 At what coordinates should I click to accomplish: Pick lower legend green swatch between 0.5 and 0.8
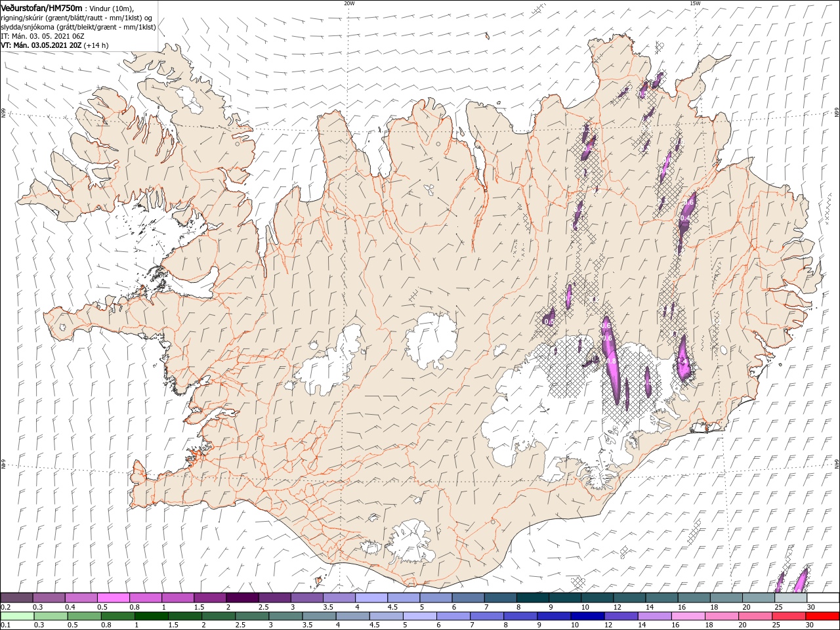[85, 616]
